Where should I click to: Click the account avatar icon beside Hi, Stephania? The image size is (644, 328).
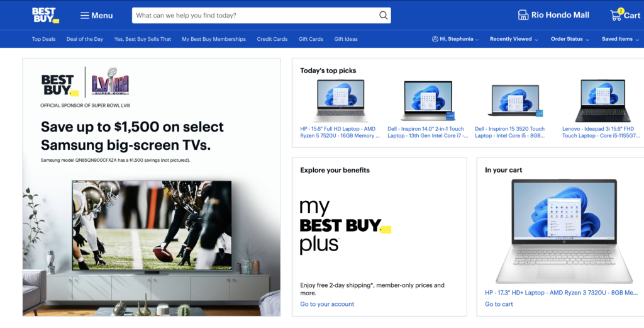tap(435, 39)
